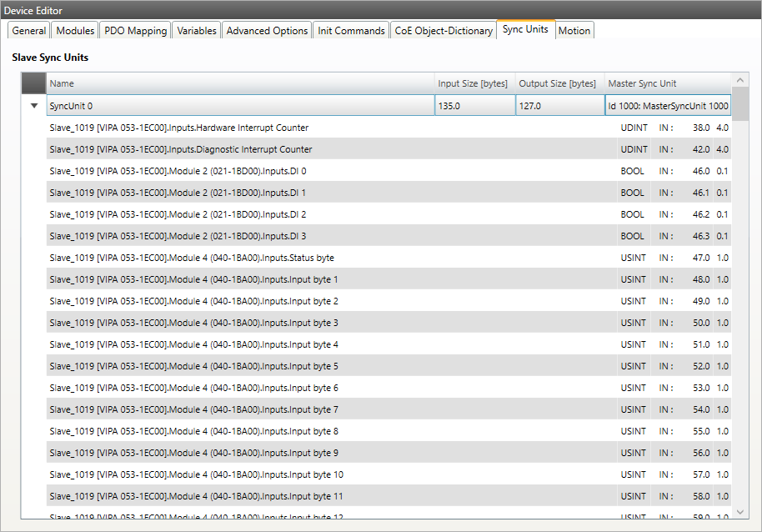The width and height of the screenshot is (762, 532).
Task: Select the Hardware Interrupt Counter row
Action: pyautogui.click(x=179, y=128)
